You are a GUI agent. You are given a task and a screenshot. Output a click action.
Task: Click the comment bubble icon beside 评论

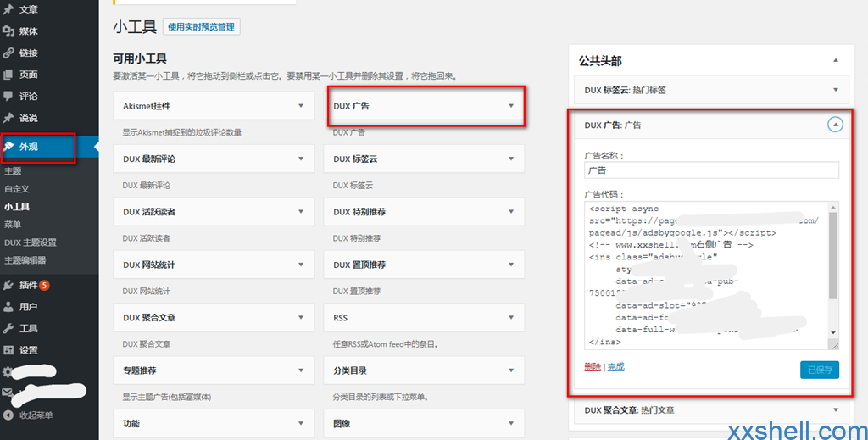[8, 97]
